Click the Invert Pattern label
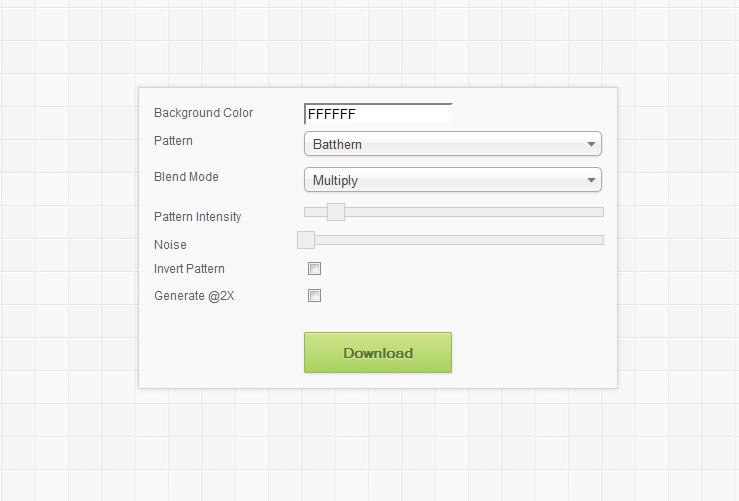The height and width of the screenshot is (501, 739). (189, 269)
